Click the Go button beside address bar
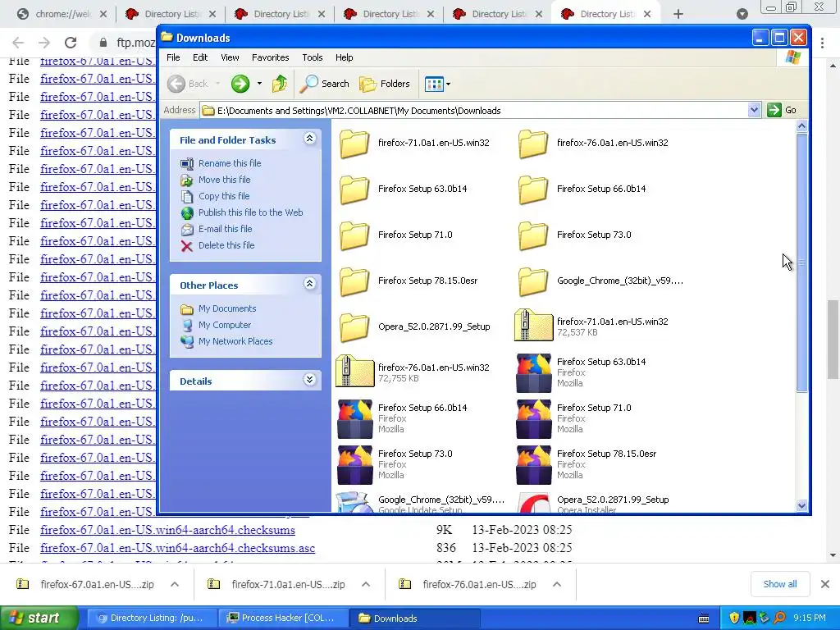 tap(782, 110)
